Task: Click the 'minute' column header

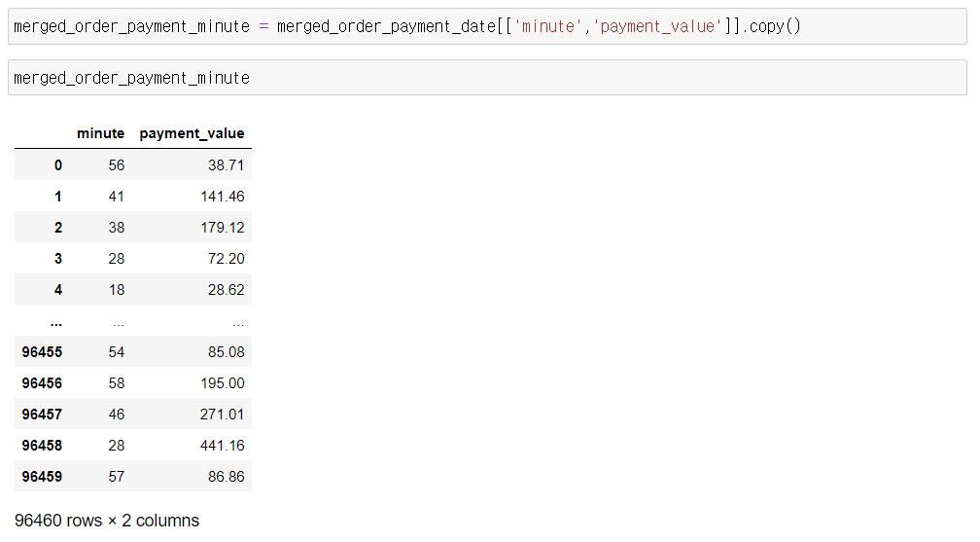Action: 101,133
